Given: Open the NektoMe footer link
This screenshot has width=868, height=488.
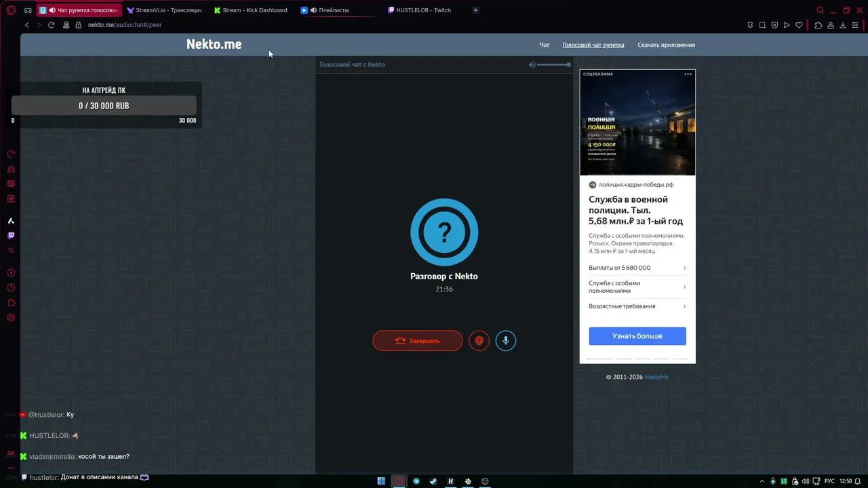Looking at the screenshot, I should tap(656, 377).
